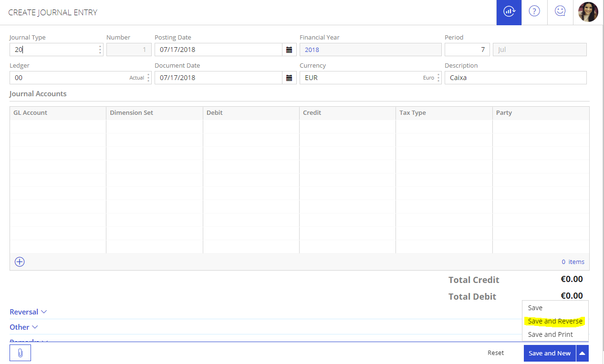This screenshot has height=364, width=604.
Task: Click the Credit column header
Action: coord(347,113)
